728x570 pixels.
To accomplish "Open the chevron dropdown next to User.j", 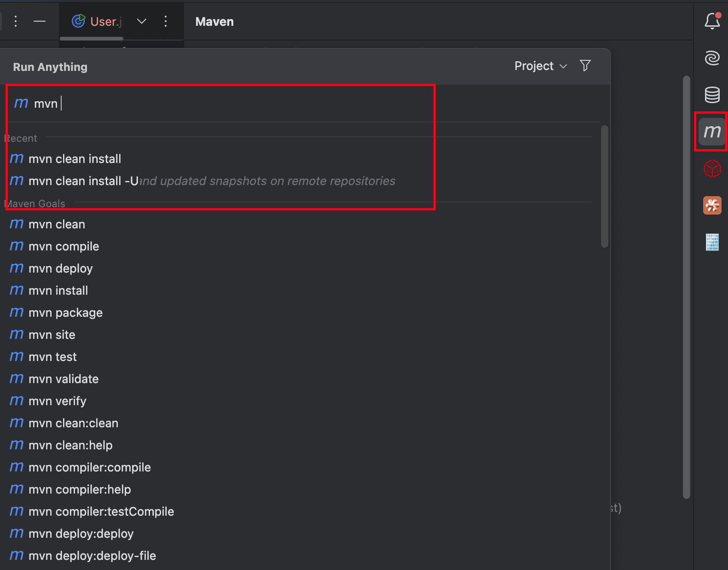I will tap(142, 21).
